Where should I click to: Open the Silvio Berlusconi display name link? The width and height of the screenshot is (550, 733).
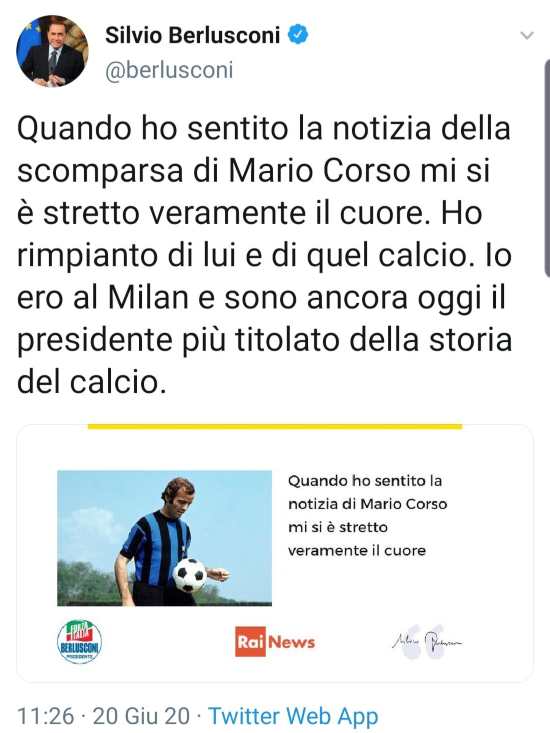click(193, 36)
